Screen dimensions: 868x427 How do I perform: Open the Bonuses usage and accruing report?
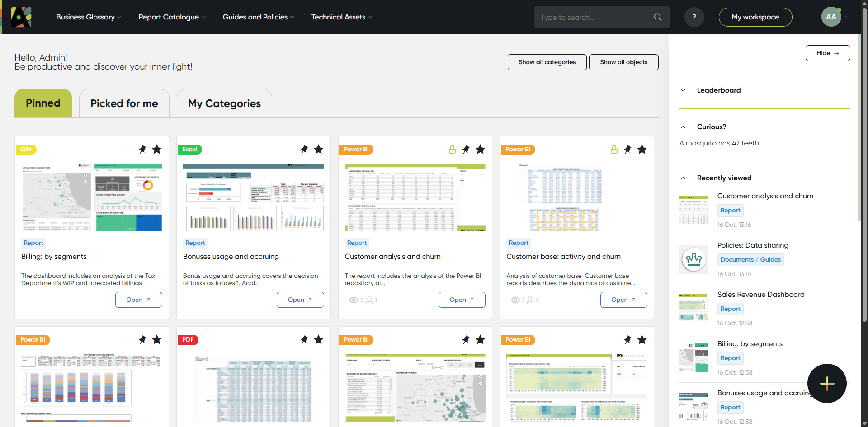(x=300, y=300)
